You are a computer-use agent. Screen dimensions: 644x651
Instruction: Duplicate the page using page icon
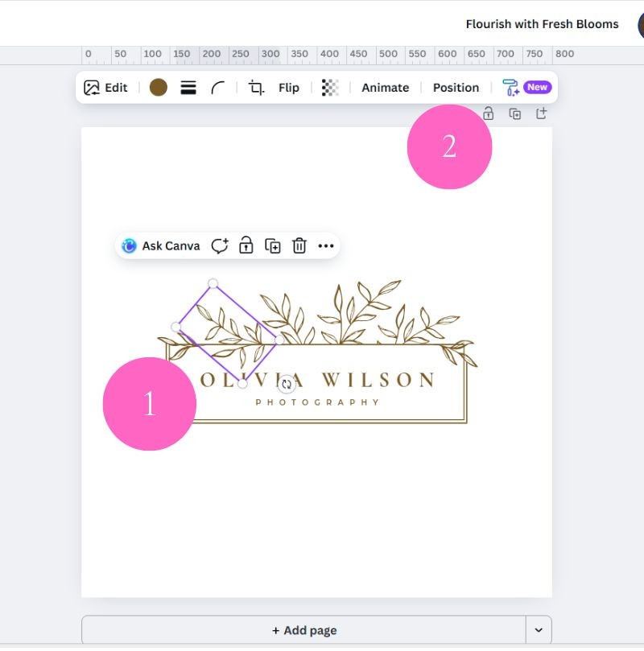point(515,113)
